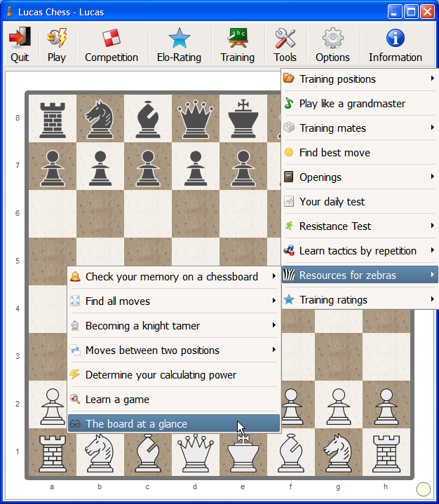Choose Determine your calculating power
This screenshot has height=504, width=439.
174,375
